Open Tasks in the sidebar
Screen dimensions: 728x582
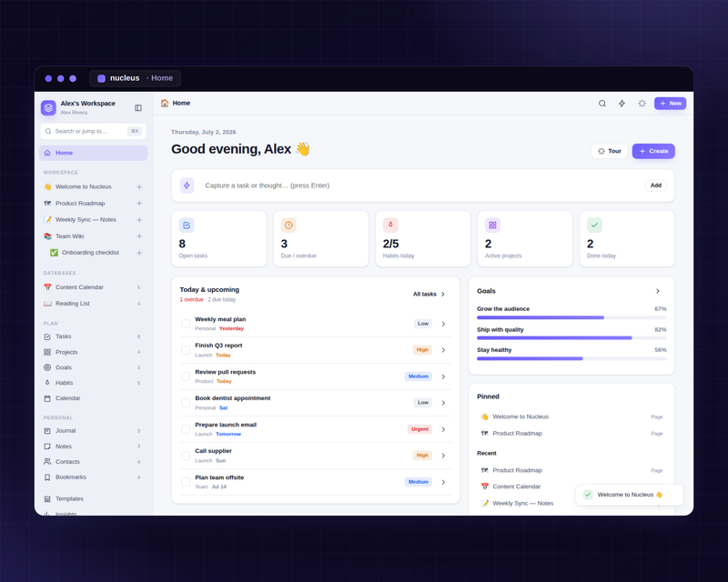coord(94,336)
